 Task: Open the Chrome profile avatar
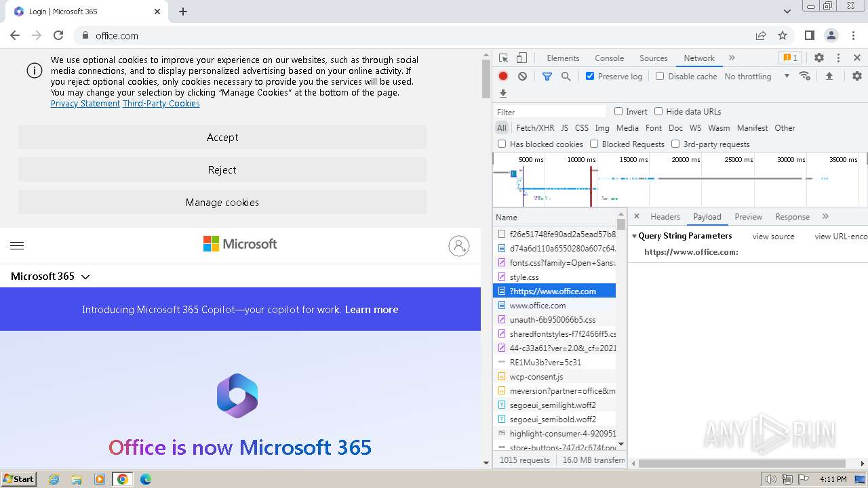pyautogui.click(x=831, y=35)
